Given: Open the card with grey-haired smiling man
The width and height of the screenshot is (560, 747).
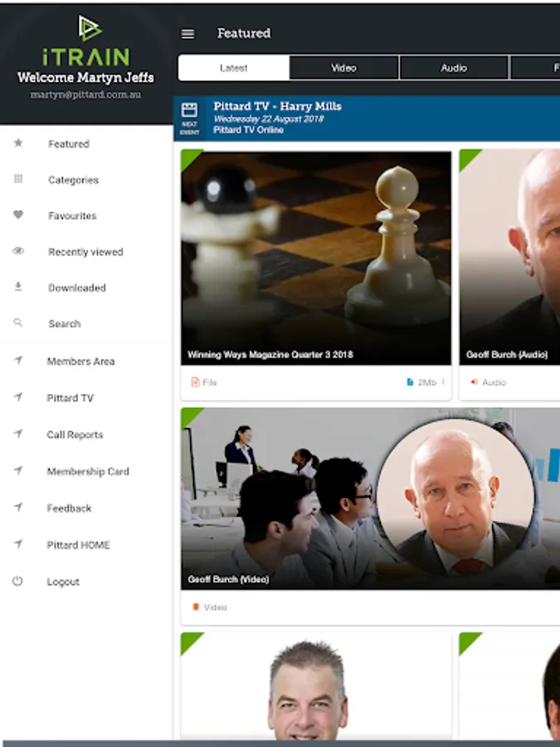Looking at the screenshot, I should (316, 686).
